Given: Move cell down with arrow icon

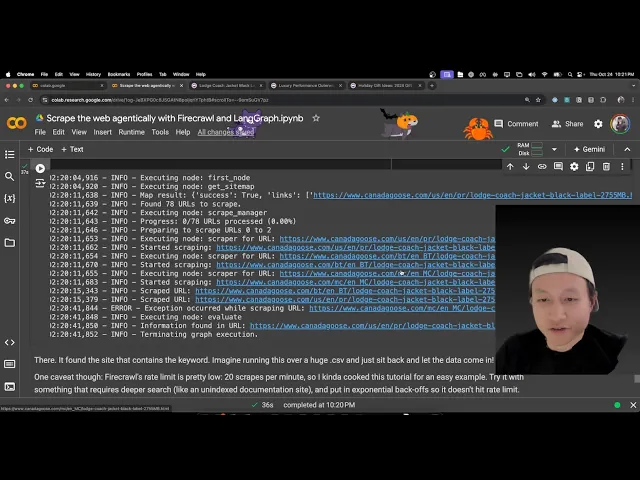Looking at the screenshot, I should pos(526,167).
